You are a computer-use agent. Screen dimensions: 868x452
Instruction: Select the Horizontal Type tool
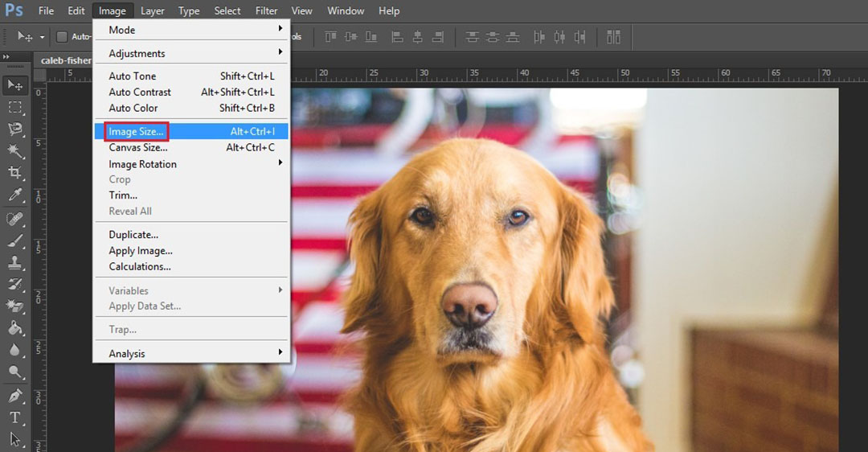pos(15,417)
